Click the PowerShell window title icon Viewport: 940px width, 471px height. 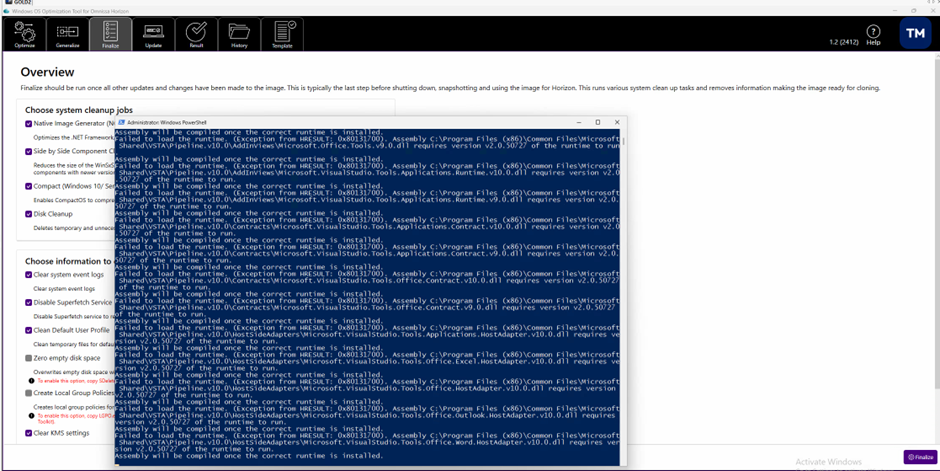121,122
